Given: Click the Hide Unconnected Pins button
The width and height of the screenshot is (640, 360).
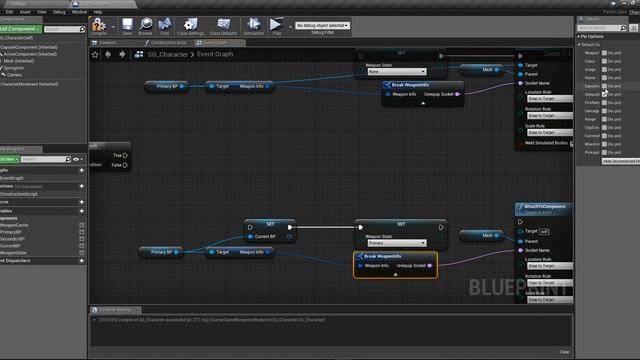Looking at the screenshot, I should point(621,161).
